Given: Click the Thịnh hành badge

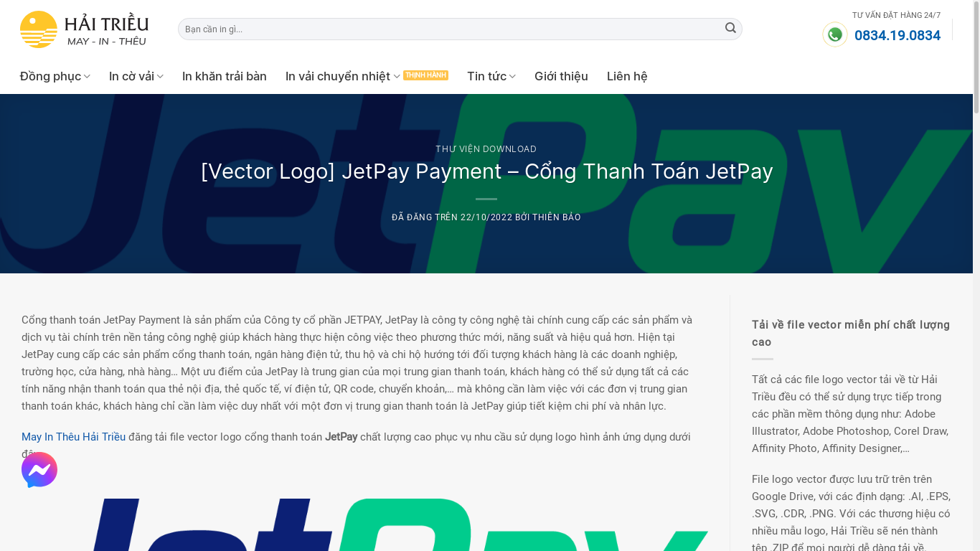Looking at the screenshot, I should tap(425, 75).
